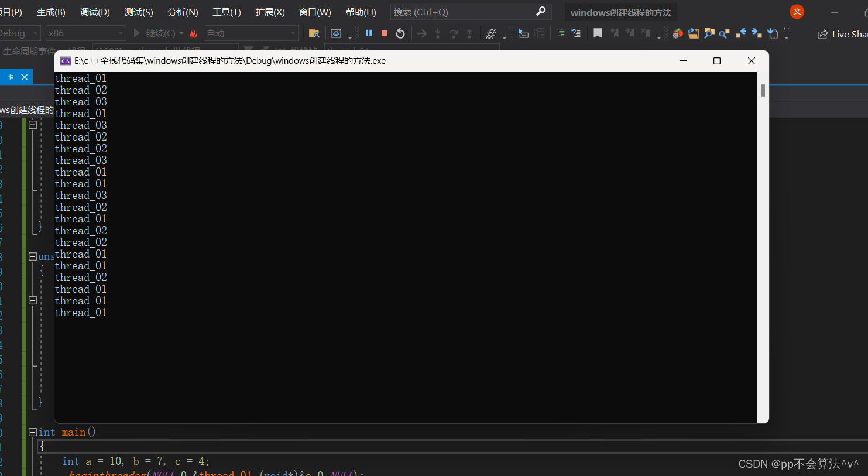Screen dimensions: 868x476
Task: Click the console window title path
Action: pyautogui.click(x=230, y=61)
